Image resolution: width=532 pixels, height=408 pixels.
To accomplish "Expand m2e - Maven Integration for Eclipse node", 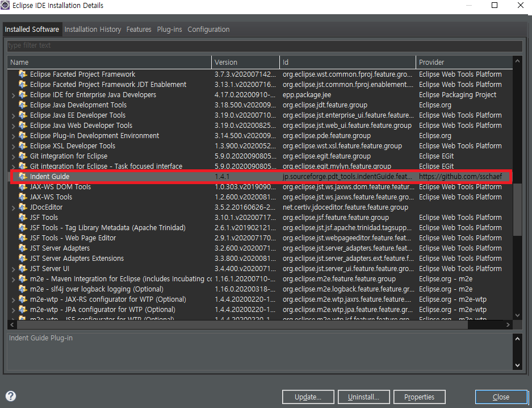I will pos(13,280).
